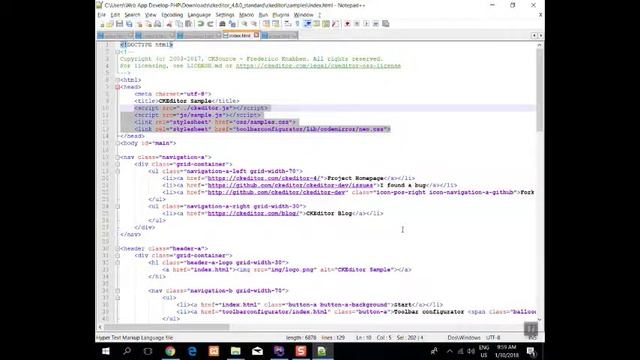Collapse h1 header-a-logo fold marker
640x360 pixels.
[118, 262]
